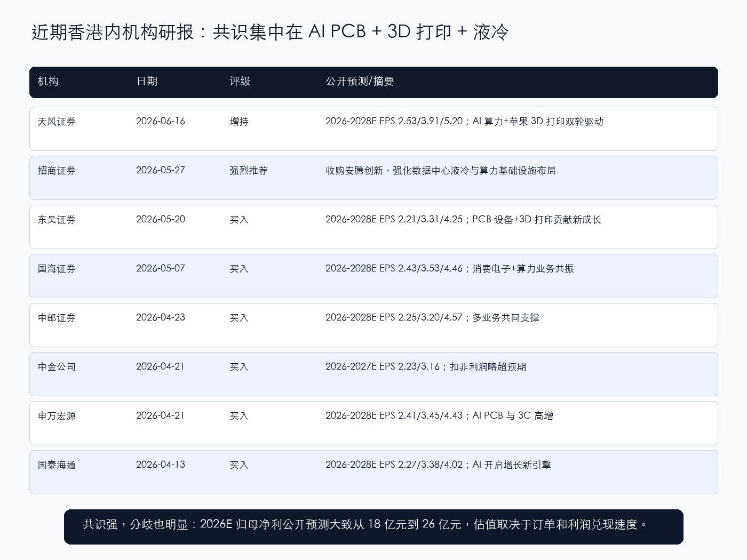Click the EPS 2.41/3.45/4.43 summary
The height and width of the screenshot is (560, 747).
click(x=439, y=416)
